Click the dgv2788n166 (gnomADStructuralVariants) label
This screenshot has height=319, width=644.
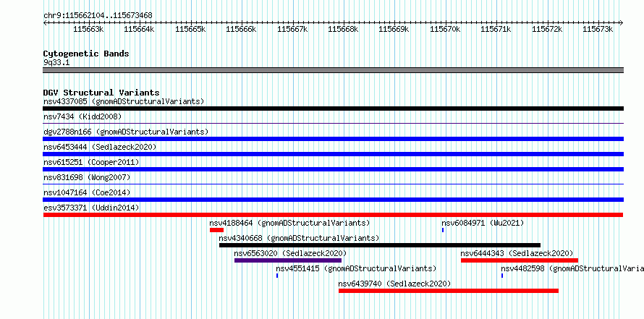click(126, 132)
